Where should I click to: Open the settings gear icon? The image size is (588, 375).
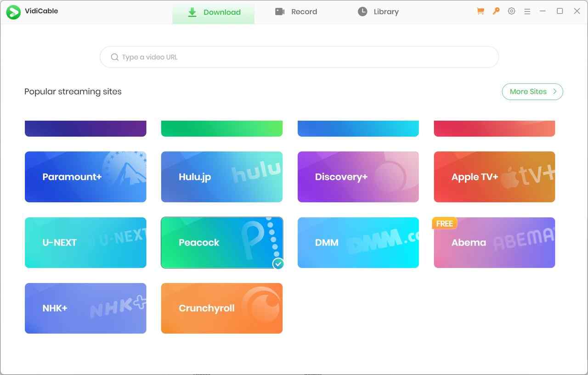point(511,11)
